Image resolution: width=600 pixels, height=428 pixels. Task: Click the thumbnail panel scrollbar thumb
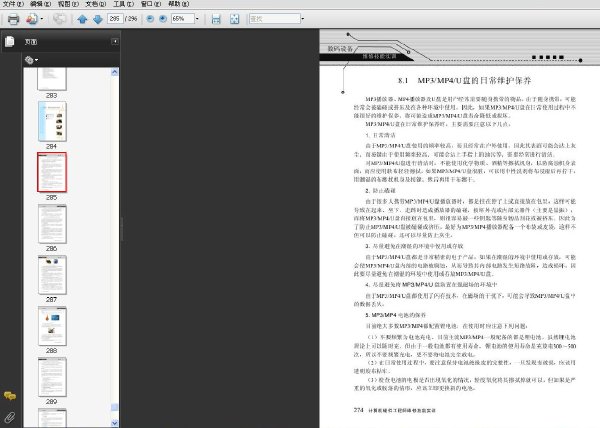[x=114, y=407]
